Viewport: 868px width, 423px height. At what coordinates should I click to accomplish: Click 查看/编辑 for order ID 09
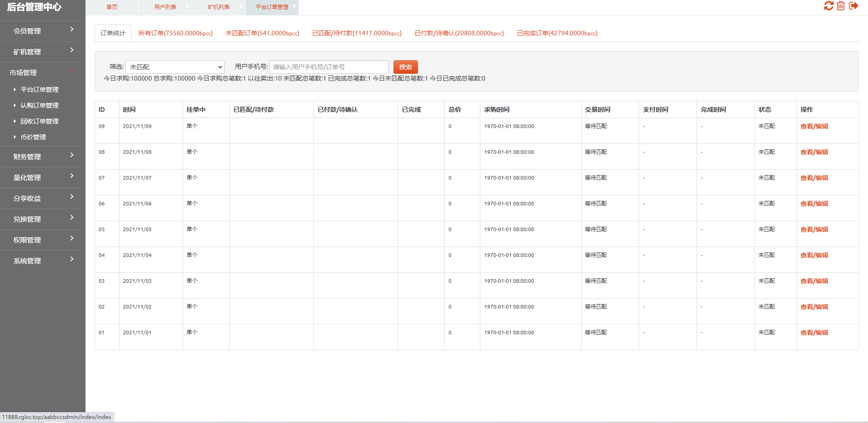coord(814,126)
